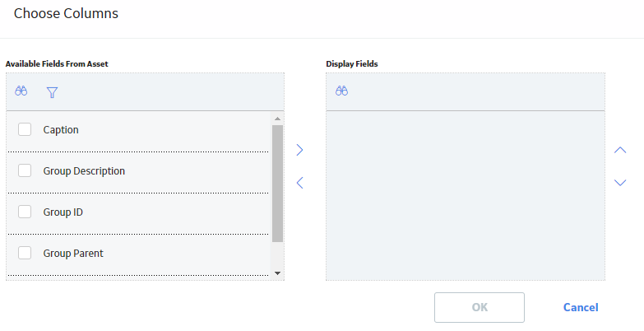Select the Group Parent checkbox
This screenshot has width=644, height=331.
pos(25,253)
